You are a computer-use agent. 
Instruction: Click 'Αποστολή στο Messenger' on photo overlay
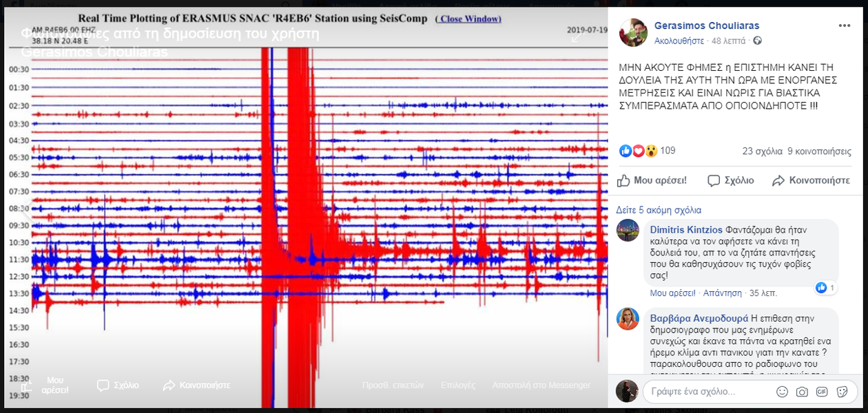pos(541,385)
